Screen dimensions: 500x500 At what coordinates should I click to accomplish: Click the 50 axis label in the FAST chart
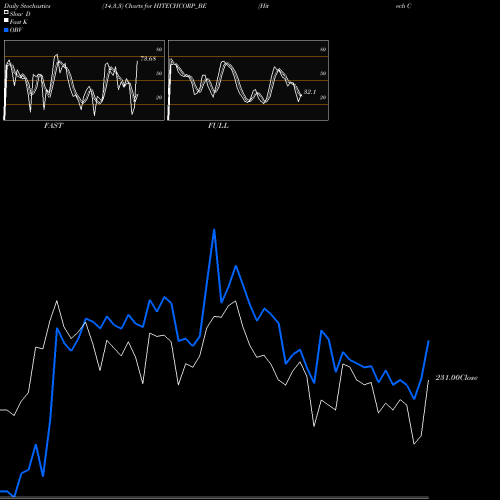[159, 73]
